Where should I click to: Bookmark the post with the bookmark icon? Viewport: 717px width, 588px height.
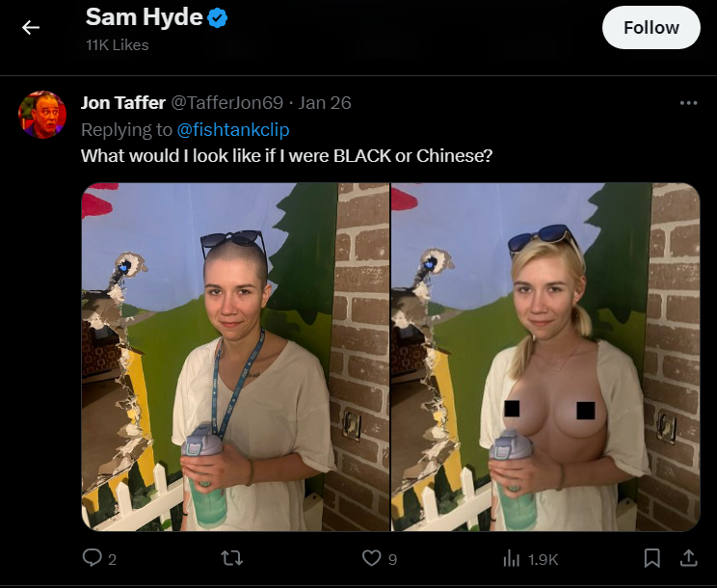pyautogui.click(x=651, y=558)
